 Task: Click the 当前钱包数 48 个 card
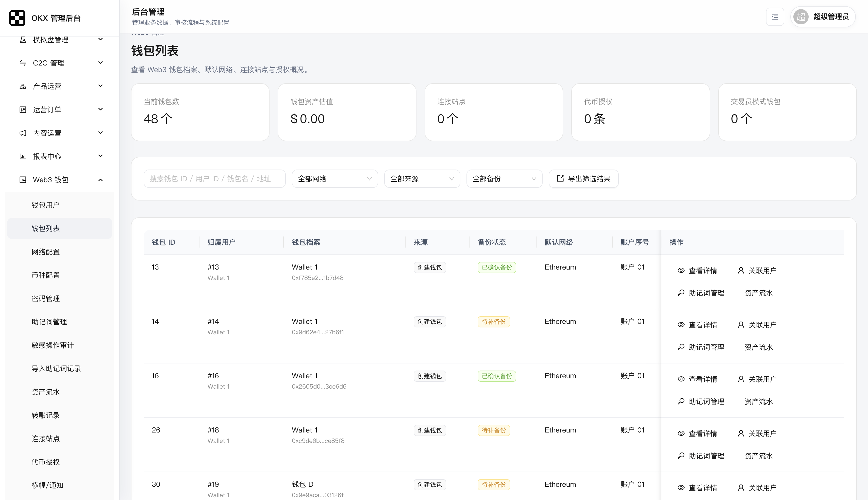click(200, 112)
